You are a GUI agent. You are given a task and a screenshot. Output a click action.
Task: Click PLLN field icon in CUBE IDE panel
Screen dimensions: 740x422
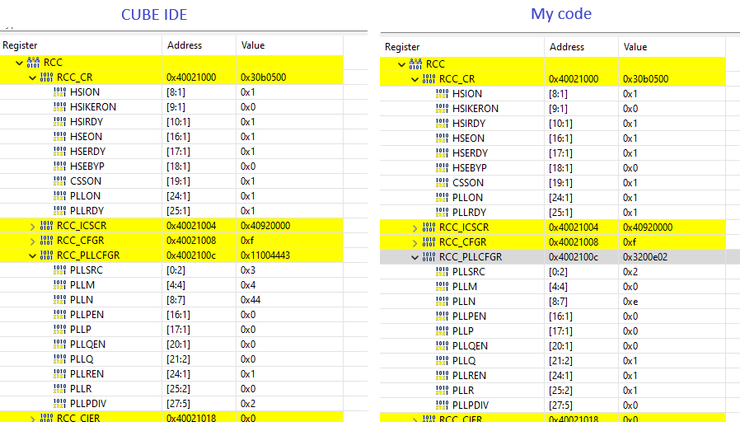point(60,300)
